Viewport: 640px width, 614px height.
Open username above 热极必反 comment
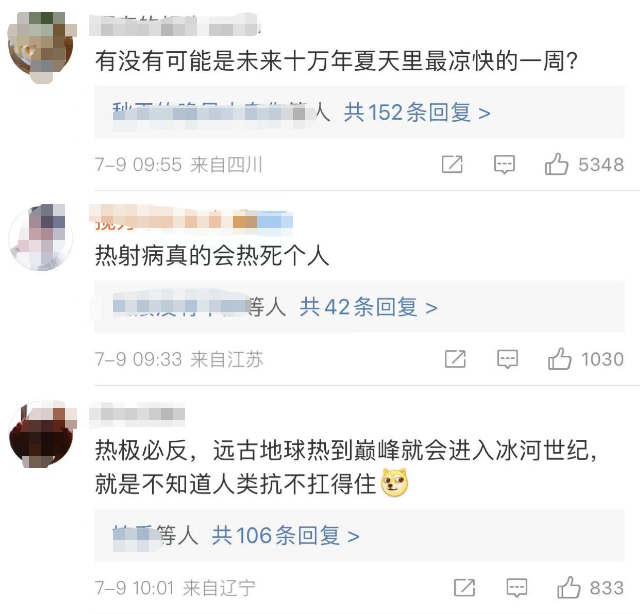tap(137, 414)
